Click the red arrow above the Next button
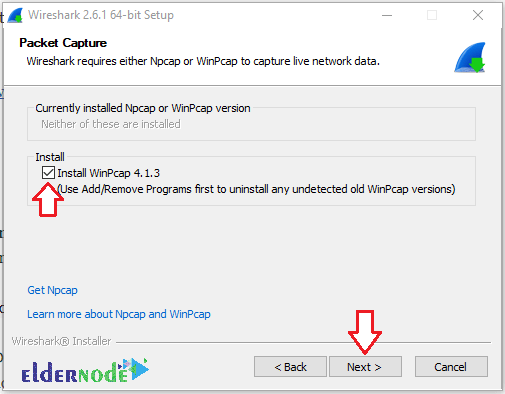This screenshot has width=505, height=394. (x=365, y=332)
